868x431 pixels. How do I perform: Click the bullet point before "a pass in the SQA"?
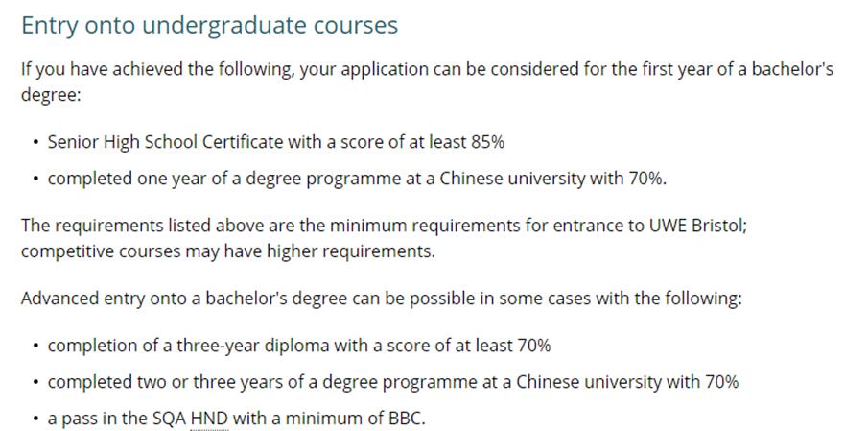click(x=35, y=420)
